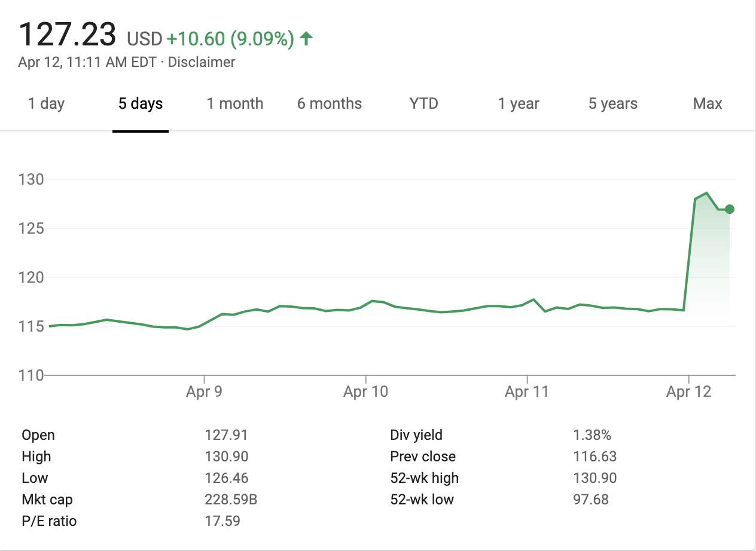This screenshot has width=756, height=551.
Task: Click the Apr 10 date marker
Action: point(365,392)
